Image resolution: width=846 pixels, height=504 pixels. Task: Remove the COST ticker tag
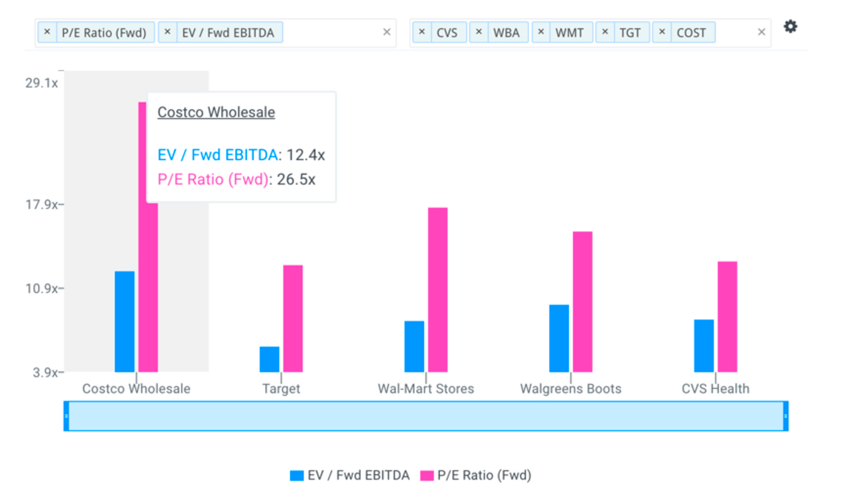coord(662,32)
